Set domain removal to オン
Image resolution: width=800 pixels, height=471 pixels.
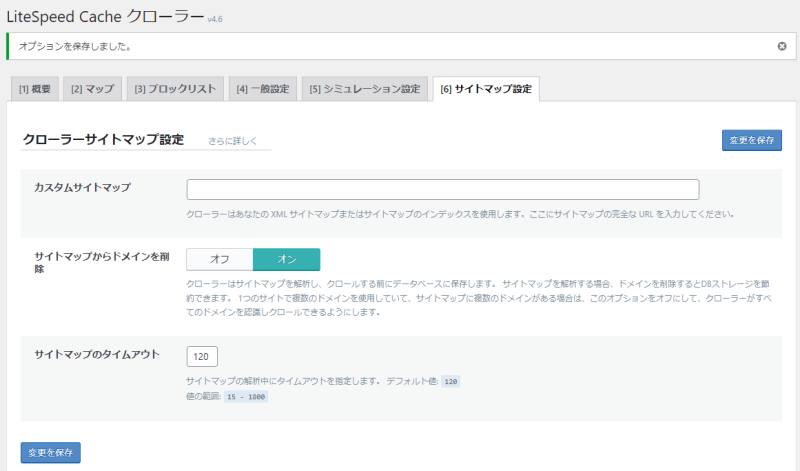(286, 259)
